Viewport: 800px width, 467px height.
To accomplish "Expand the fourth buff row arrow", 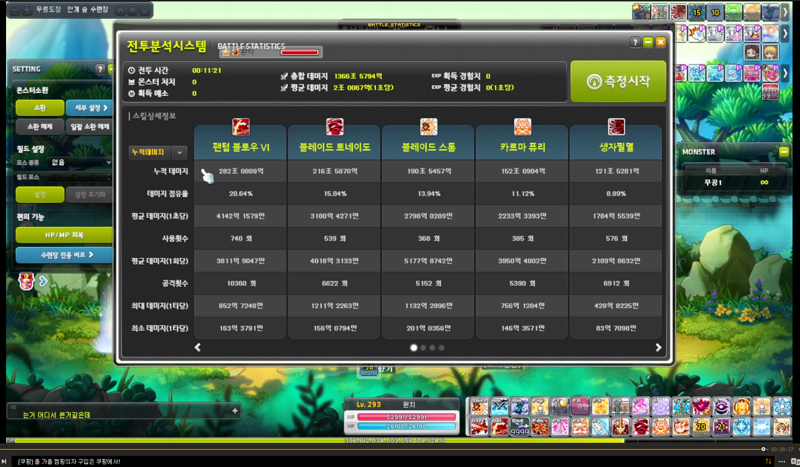I will 785,73.
